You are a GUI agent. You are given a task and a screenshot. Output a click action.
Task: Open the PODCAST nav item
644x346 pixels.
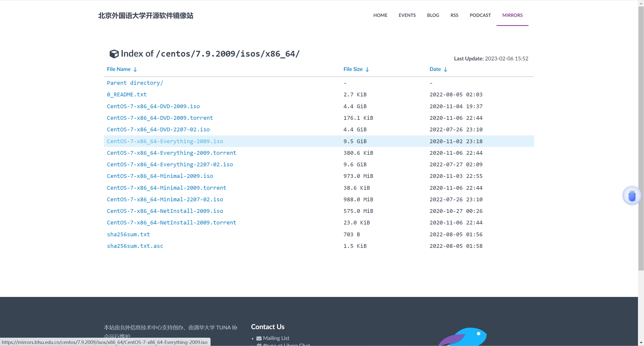pos(480,15)
